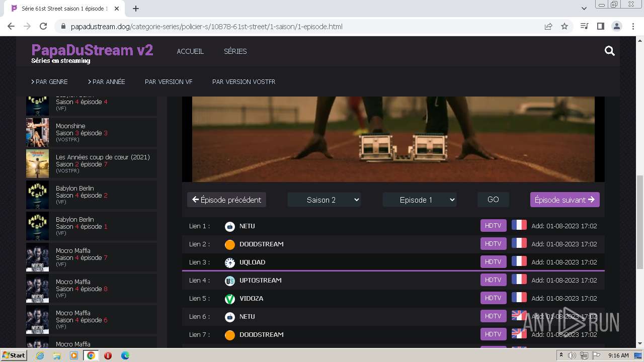Click HDTV badge on Lien 2 row
This screenshot has height=362, width=644.
493,244
